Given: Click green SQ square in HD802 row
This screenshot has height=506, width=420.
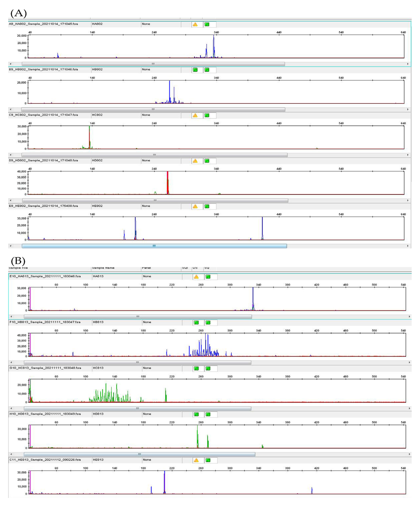Looking at the screenshot, I should [207, 161].
